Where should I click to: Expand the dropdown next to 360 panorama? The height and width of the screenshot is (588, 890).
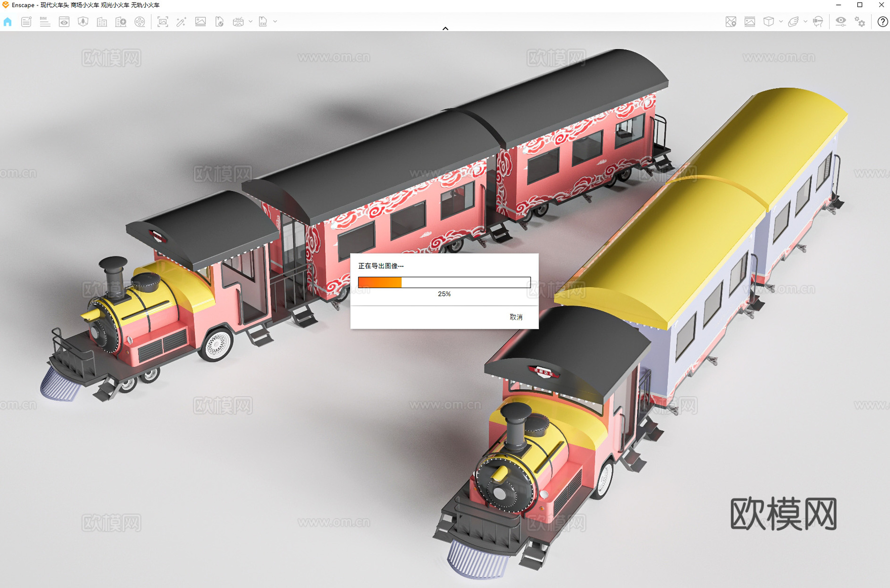click(x=251, y=22)
